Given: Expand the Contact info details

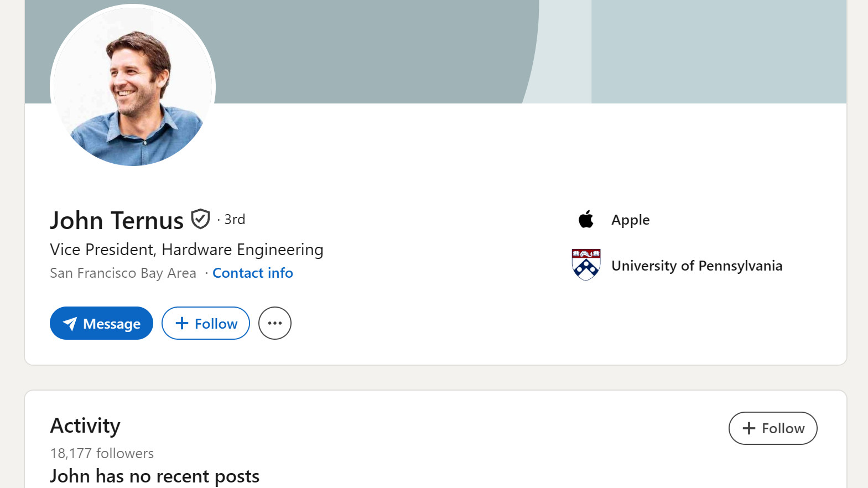Looking at the screenshot, I should click(252, 273).
